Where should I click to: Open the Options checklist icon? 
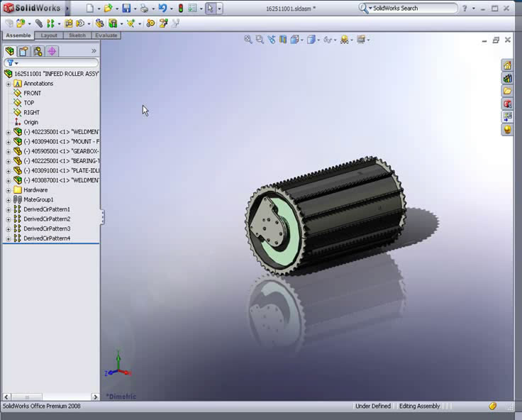[192, 8]
